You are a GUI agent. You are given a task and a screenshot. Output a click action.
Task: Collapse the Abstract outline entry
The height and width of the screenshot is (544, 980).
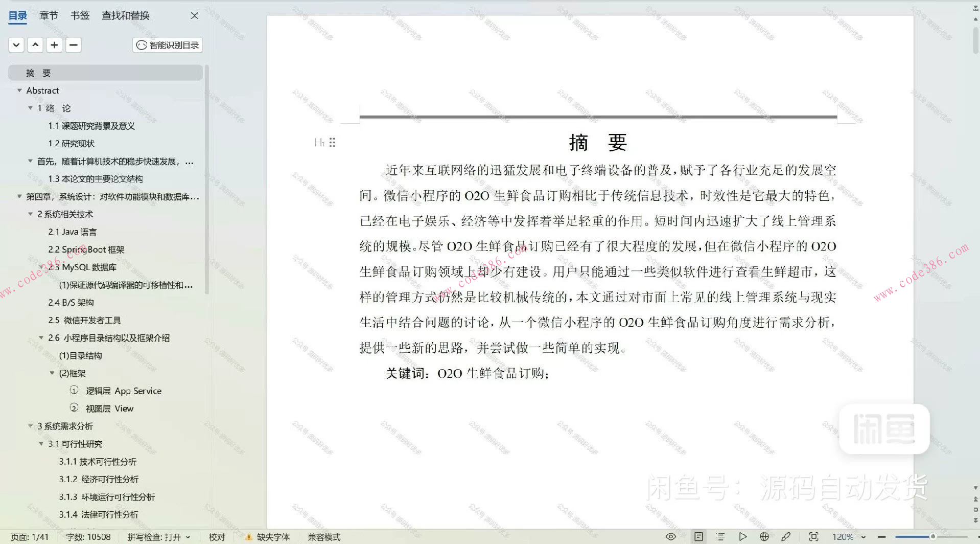(20, 90)
